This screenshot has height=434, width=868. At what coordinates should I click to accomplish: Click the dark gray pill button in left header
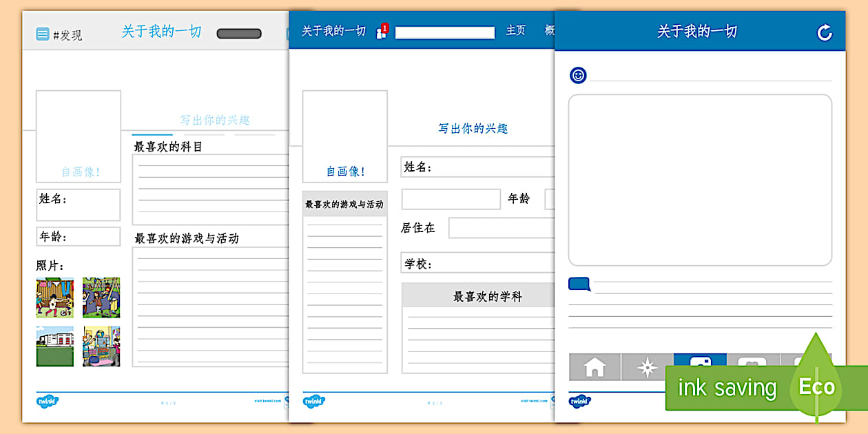pyautogui.click(x=239, y=34)
